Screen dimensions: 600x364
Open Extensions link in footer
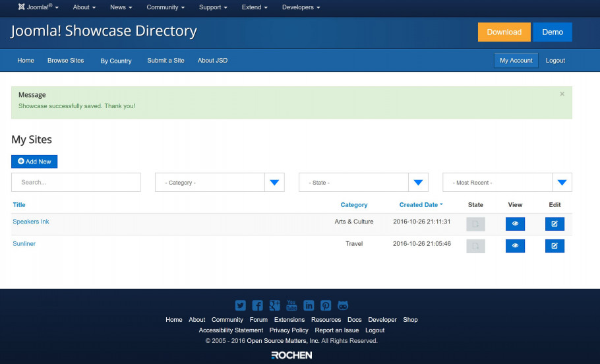click(289, 320)
